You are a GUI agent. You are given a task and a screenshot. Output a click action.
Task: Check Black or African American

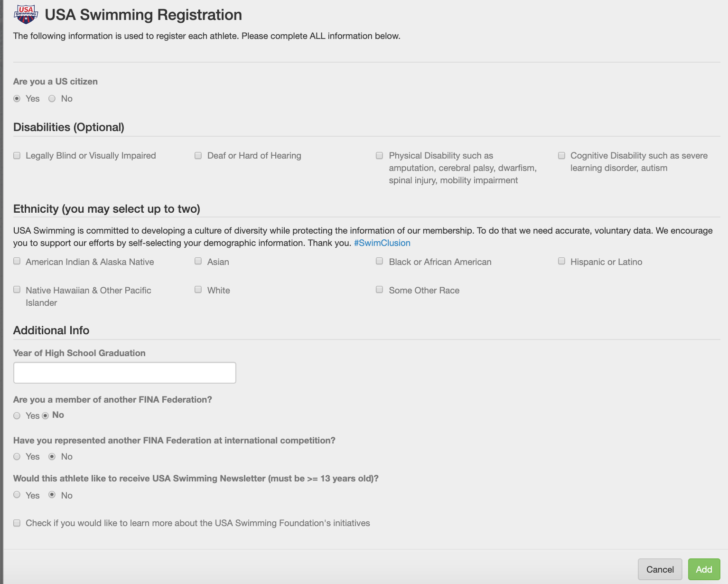point(380,261)
